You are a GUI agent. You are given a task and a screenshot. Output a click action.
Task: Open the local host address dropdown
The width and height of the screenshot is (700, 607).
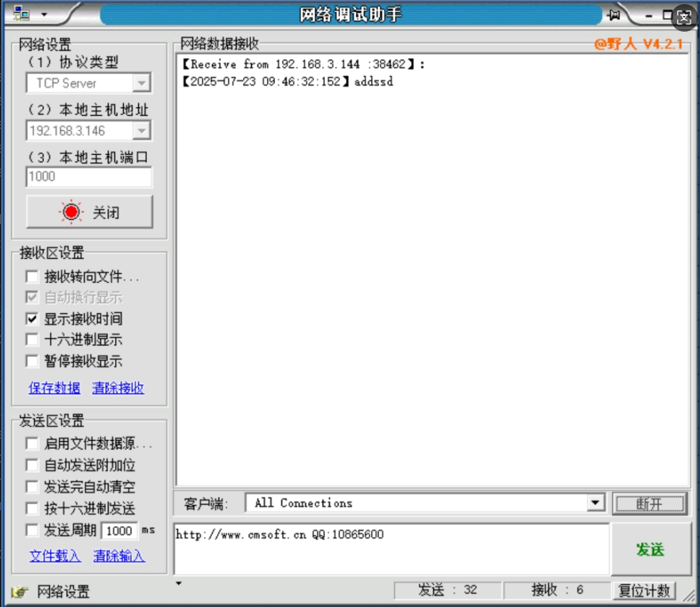[141, 131]
